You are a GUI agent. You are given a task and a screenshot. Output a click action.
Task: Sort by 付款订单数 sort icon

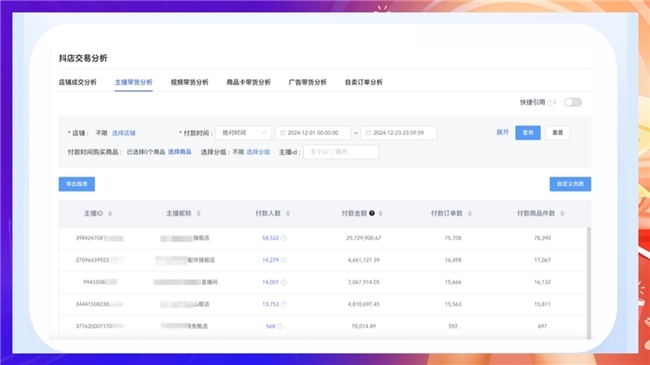tap(470, 213)
